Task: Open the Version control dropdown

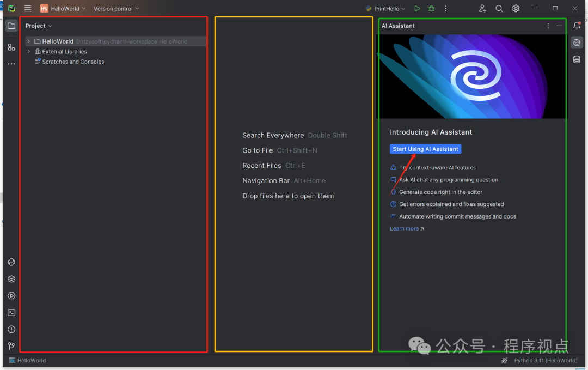Action: pyautogui.click(x=117, y=8)
